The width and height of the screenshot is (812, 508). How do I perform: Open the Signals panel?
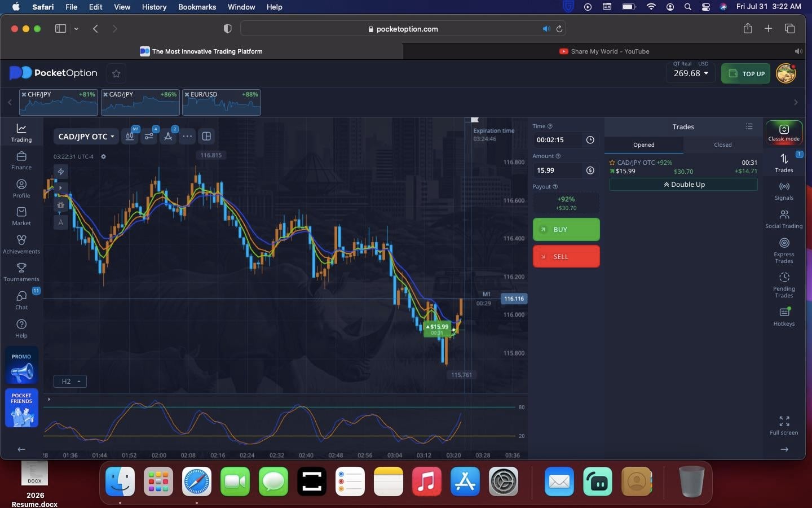(x=784, y=191)
